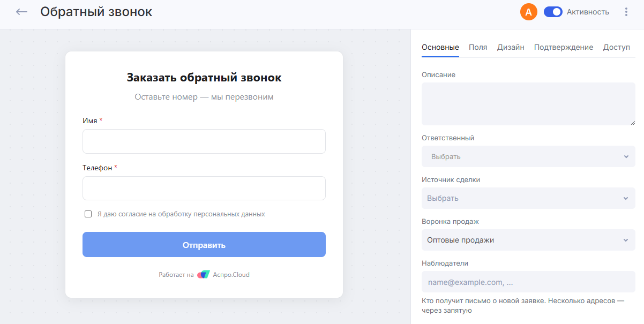This screenshot has width=644, height=324.
Task: Click the Отправить button
Action: [x=204, y=245]
